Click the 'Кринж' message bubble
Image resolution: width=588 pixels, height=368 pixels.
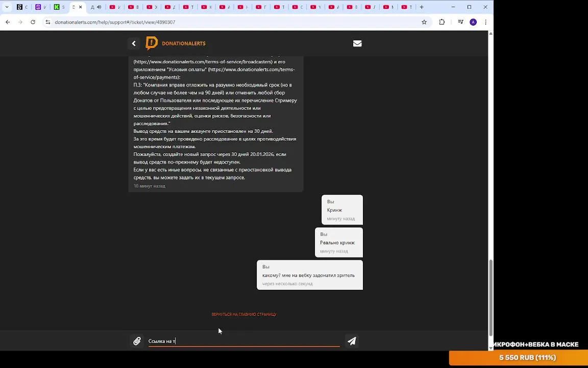(x=342, y=210)
